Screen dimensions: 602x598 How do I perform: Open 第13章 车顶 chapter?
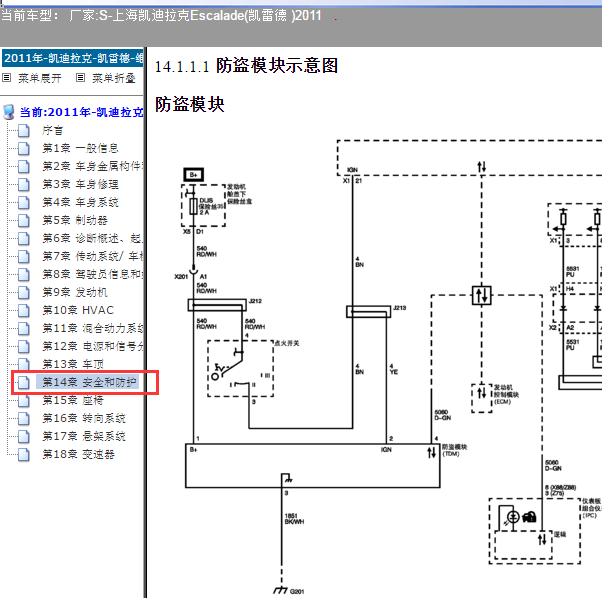tap(73, 364)
